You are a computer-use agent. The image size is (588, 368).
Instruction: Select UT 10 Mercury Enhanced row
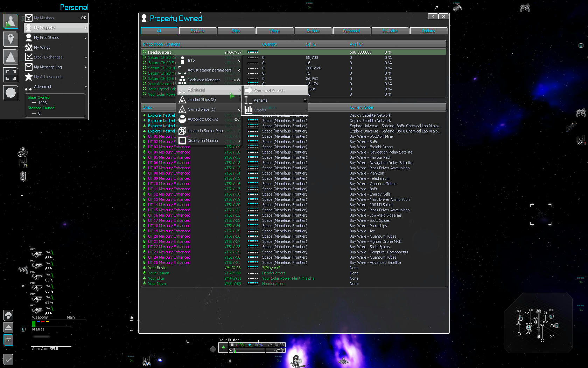click(x=293, y=184)
